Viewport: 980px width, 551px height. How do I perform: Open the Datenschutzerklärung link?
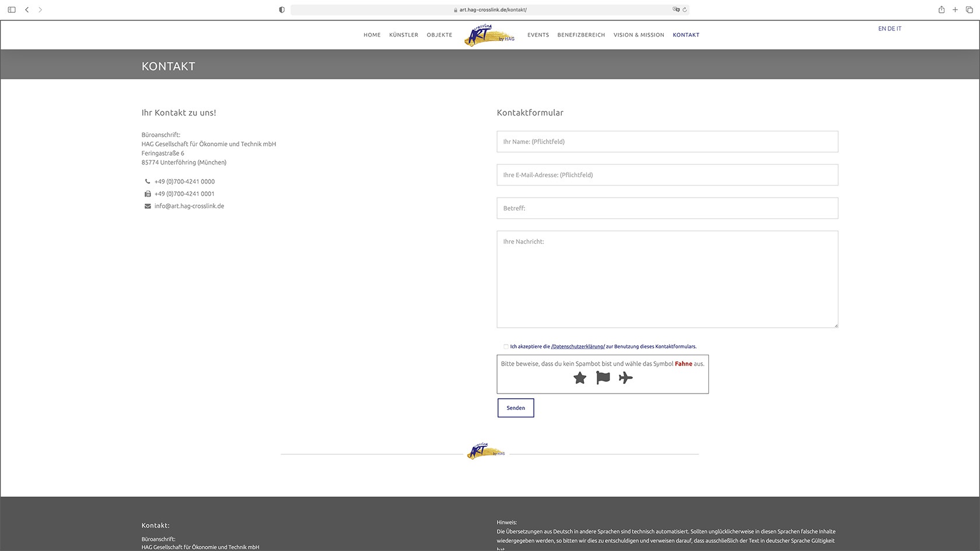click(x=578, y=346)
